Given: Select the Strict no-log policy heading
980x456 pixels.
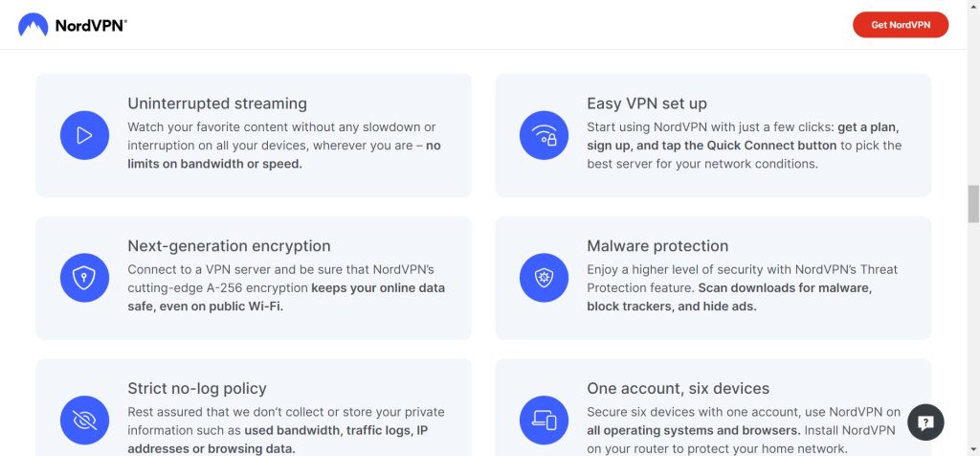Looking at the screenshot, I should (197, 388).
